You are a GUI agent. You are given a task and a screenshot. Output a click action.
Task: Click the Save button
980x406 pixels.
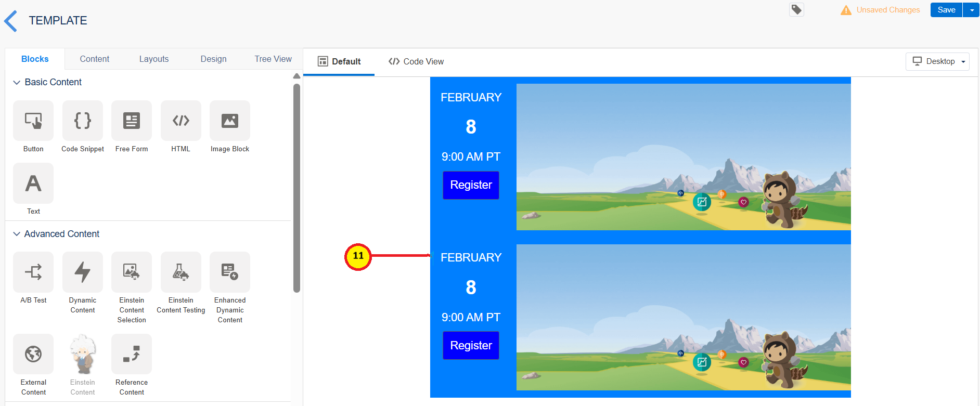946,10
